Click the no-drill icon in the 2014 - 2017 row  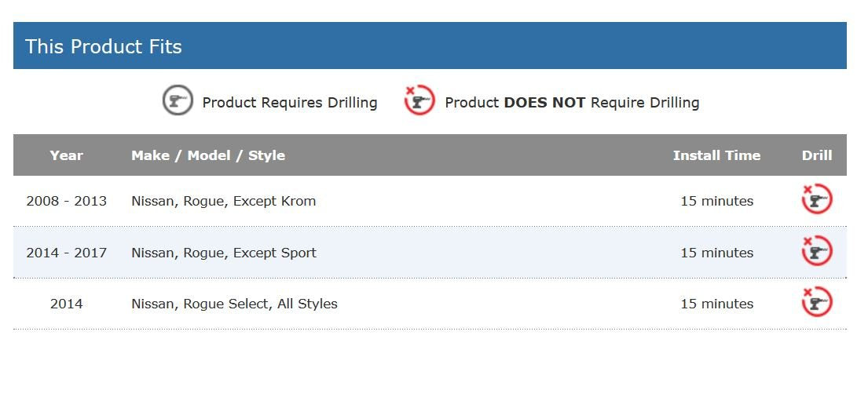(x=816, y=251)
